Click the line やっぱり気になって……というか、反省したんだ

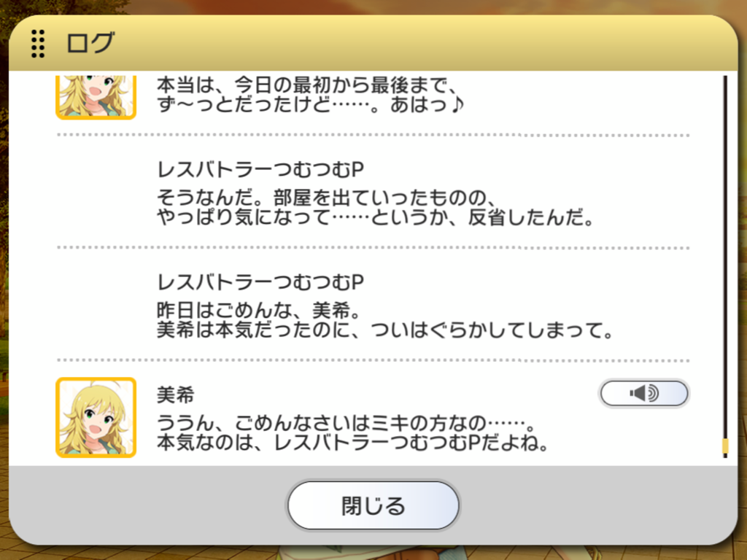[376, 217]
